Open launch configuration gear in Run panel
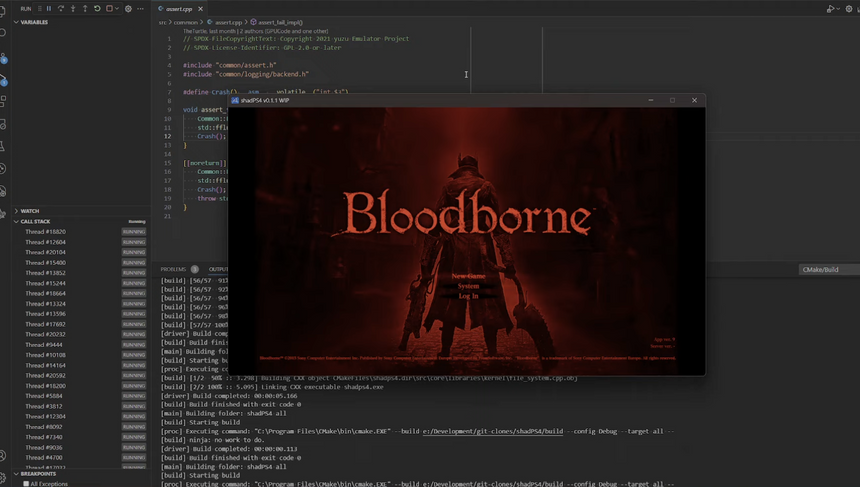This screenshot has height=487, width=860. point(128,9)
